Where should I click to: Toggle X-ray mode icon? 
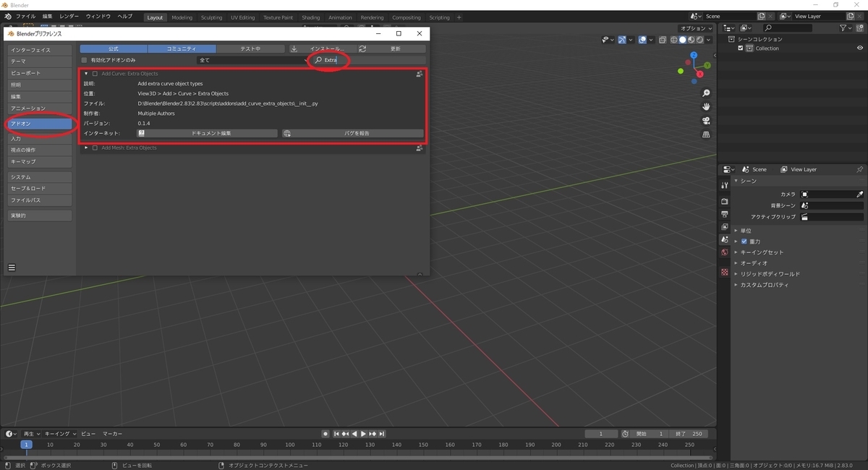(661, 40)
